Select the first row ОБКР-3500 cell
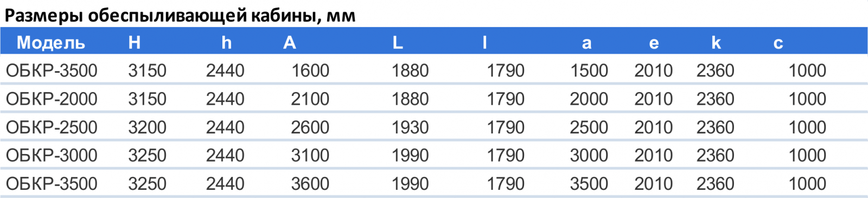 52,71
